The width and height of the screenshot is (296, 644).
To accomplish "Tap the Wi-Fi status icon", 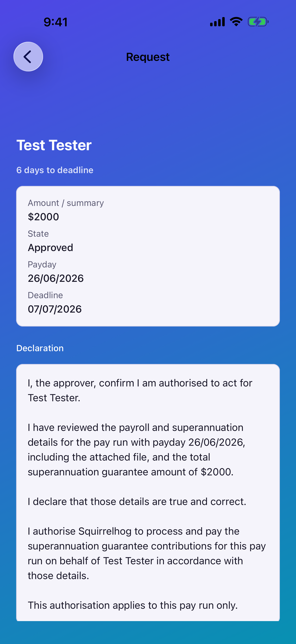I will pos(236,22).
